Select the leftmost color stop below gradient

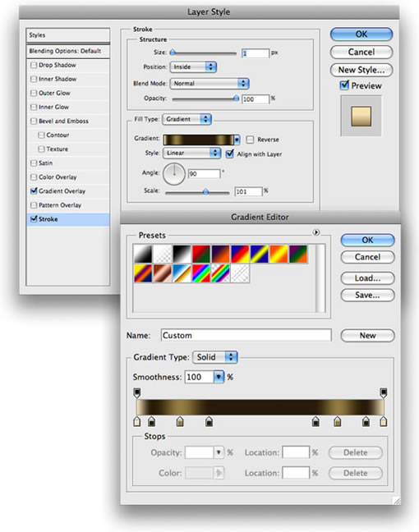137,422
